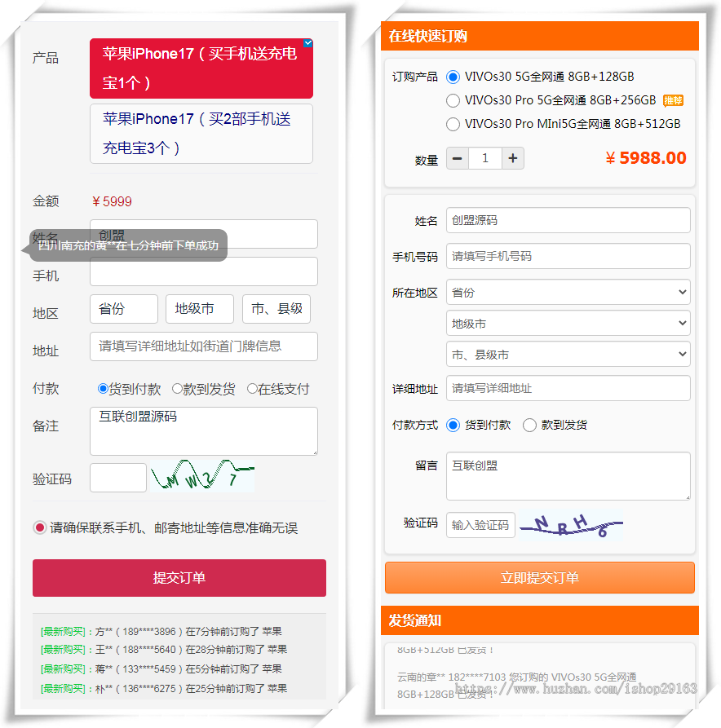Open the 地级市 dropdown in left form
Image resolution: width=721 pixels, height=728 pixels.
(200, 309)
